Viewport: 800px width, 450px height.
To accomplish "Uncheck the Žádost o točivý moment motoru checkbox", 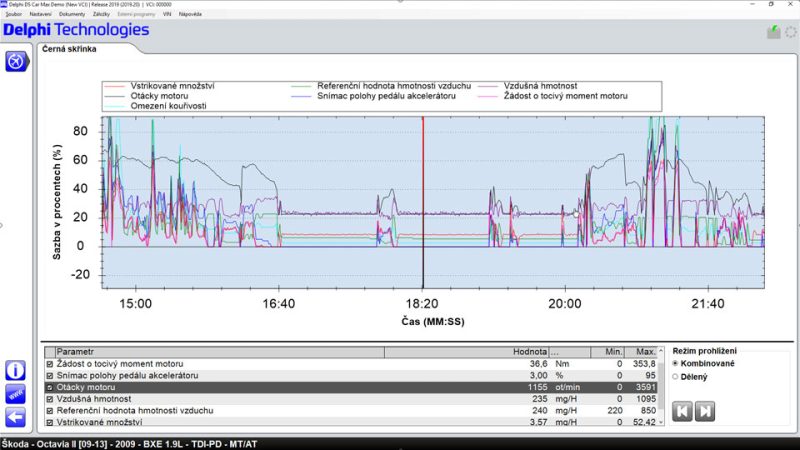I will click(50, 364).
